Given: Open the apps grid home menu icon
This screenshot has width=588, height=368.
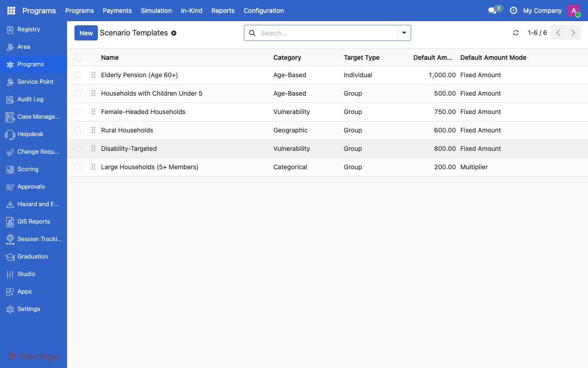Looking at the screenshot, I should pos(11,11).
